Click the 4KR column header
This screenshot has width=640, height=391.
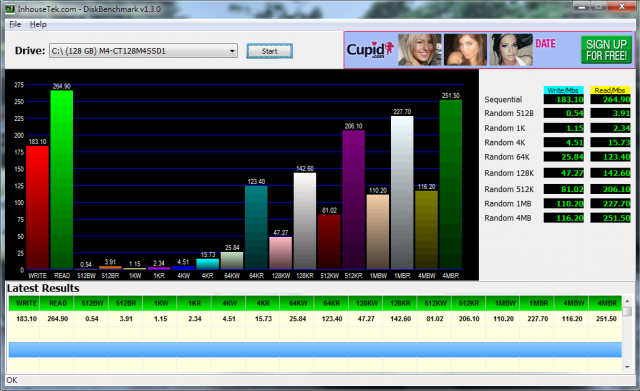click(x=263, y=303)
